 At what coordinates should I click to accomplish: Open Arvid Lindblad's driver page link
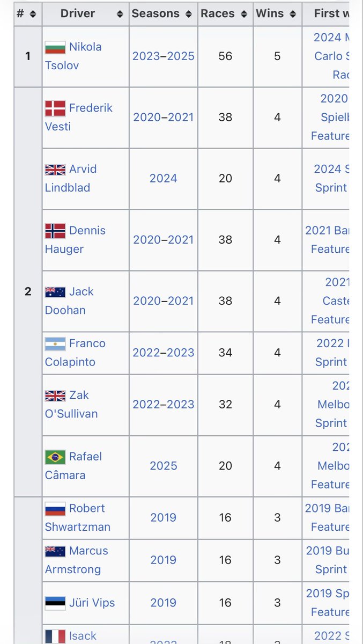[x=71, y=179]
